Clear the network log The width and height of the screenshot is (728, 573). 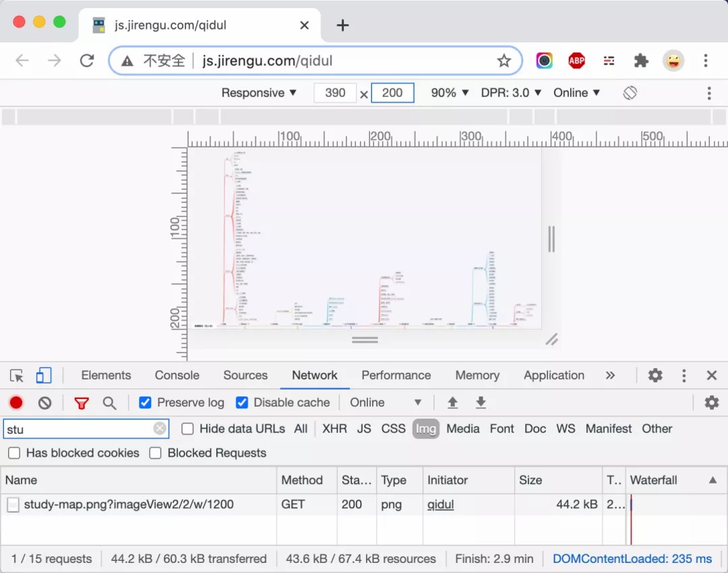[x=44, y=402]
